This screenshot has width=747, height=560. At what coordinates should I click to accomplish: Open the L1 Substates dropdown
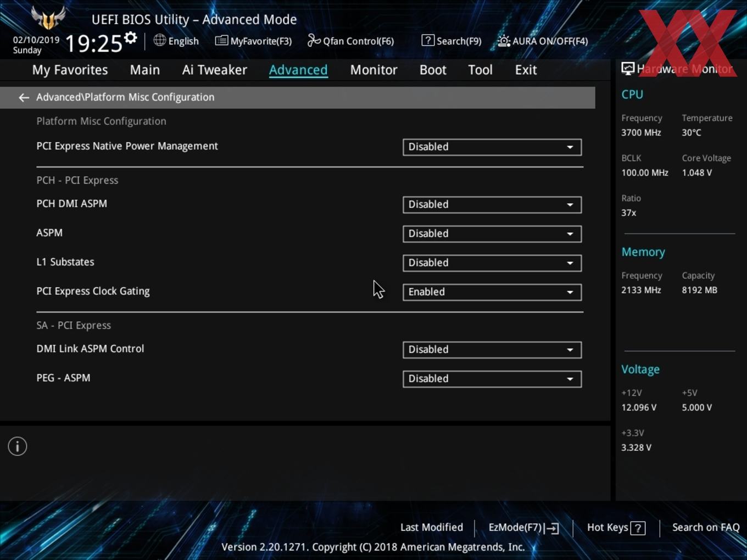[492, 263]
